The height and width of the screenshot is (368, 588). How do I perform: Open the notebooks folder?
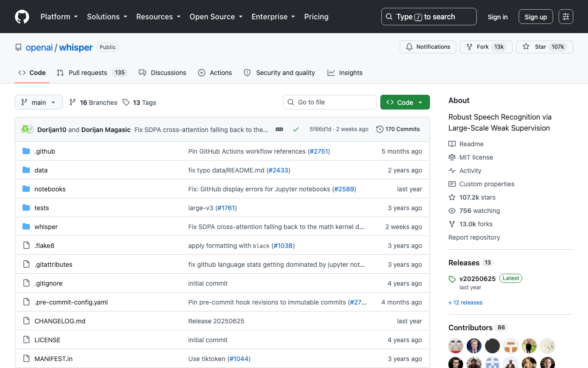(x=50, y=189)
